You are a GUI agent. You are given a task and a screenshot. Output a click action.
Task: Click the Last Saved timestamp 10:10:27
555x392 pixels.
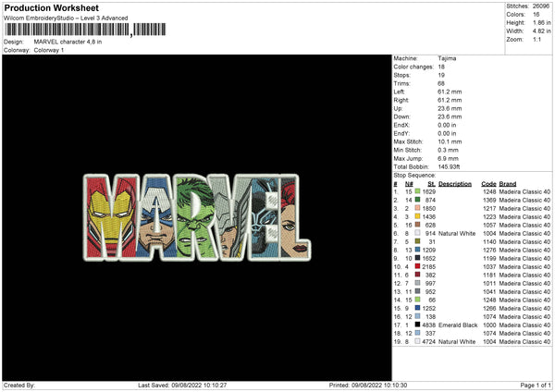(199, 385)
